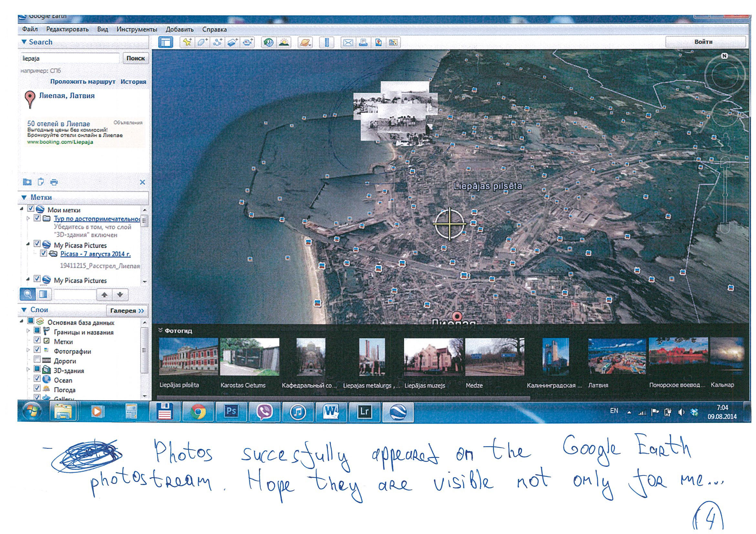Toggle the 3D-здания layer checkbox
This screenshot has height=534, width=756.
[37, 368]
